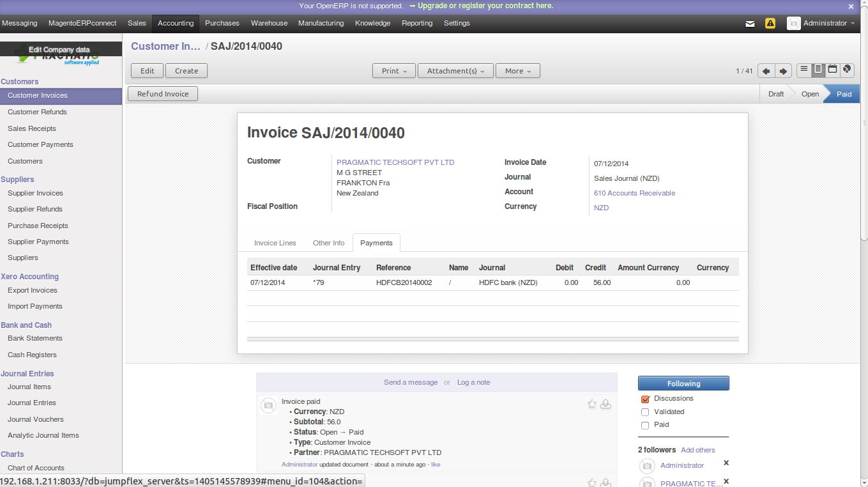Dismiss the unsupported OpenERP banner

click(x=851, y=6)
